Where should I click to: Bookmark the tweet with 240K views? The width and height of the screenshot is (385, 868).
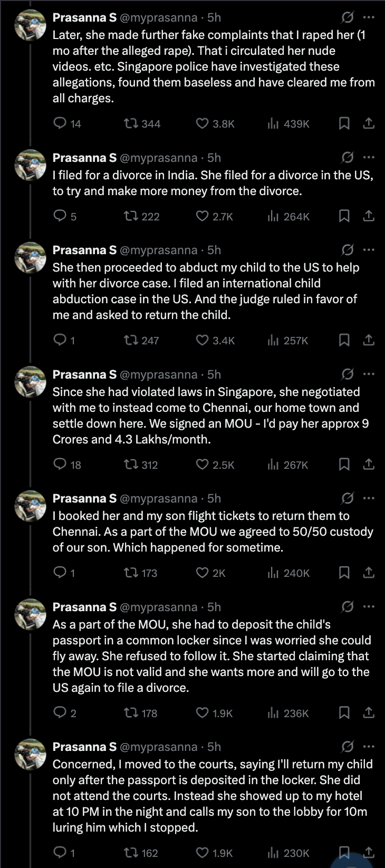(x=344, y=573)
